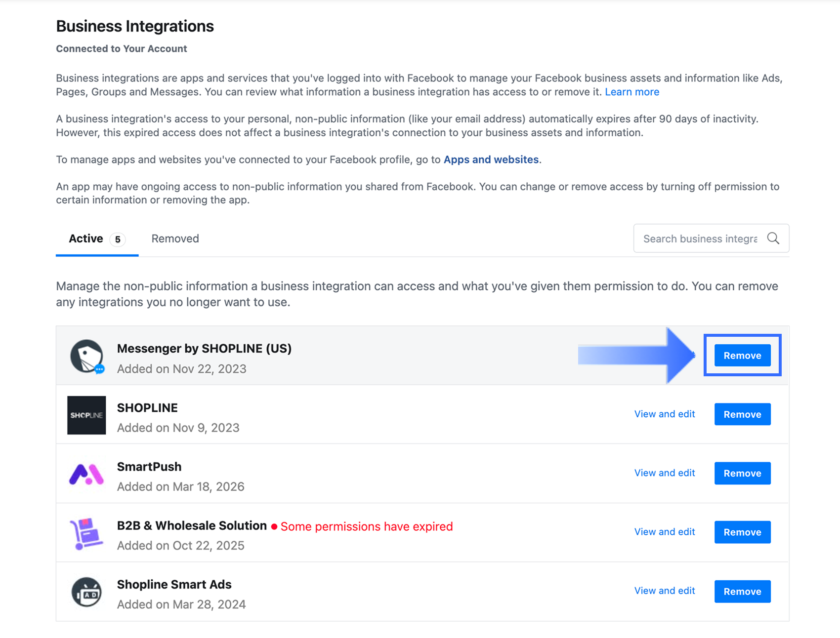840x638 pixels.
Task: Click the Some permissions have expired warning
Action: coord(362,526)
